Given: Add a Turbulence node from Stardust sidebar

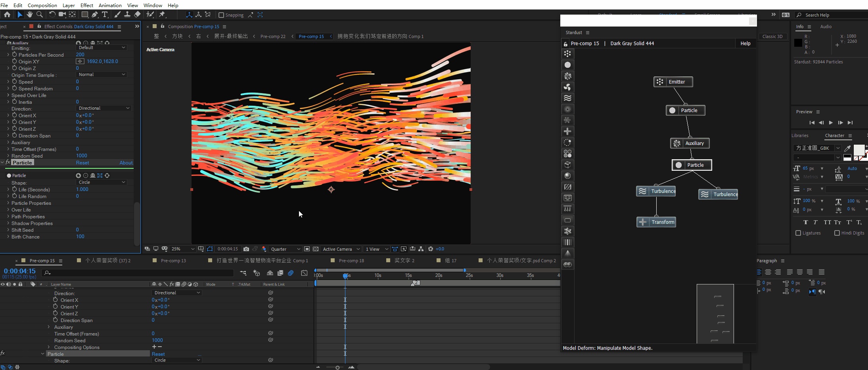Looking at the screenshot, I should (x=567, y=98).
